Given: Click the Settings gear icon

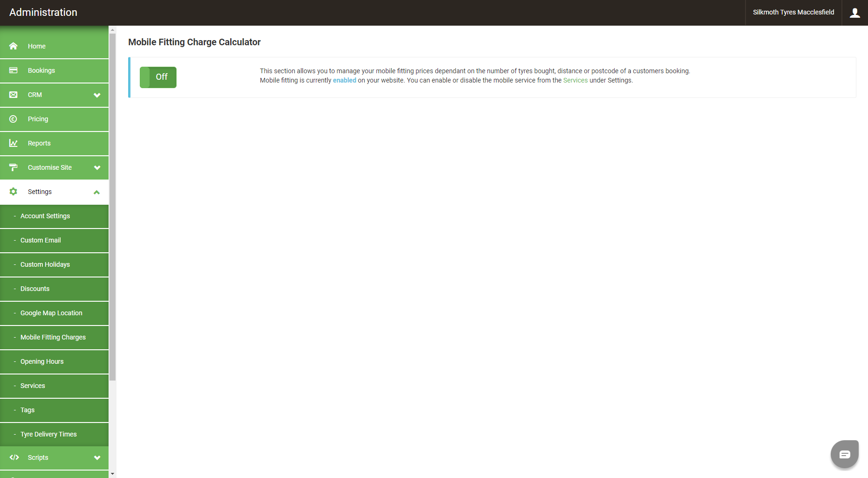Looking at the screenshot, I should (x=14, y=192).
